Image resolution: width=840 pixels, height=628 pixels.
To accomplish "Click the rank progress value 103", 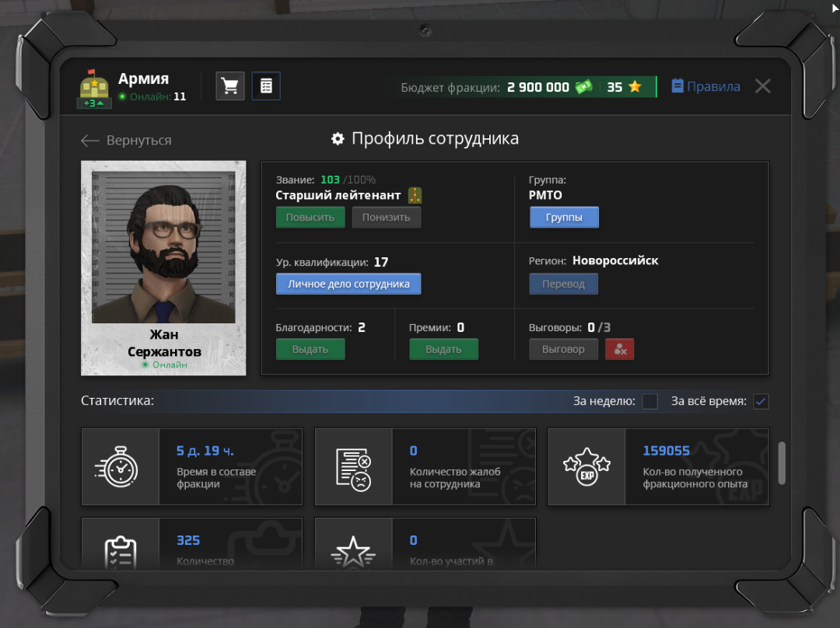I will pyautogui.click(x=330, y=180).
